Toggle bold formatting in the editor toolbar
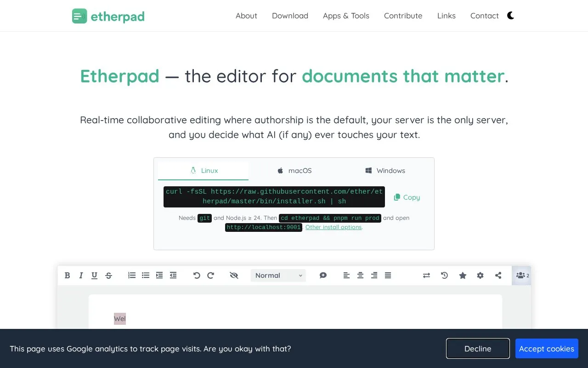The height and width of the screenshot is (368, 588). point(68,276)
